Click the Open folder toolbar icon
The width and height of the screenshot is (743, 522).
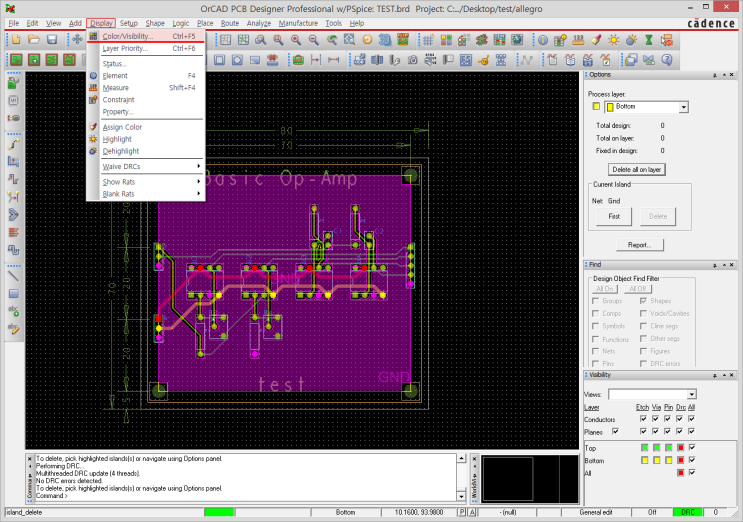pos(33,39)
